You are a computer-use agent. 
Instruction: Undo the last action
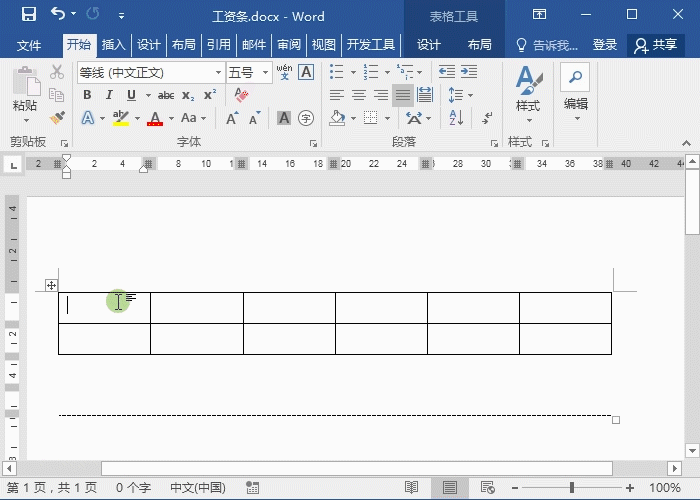[x=58, y=14]
